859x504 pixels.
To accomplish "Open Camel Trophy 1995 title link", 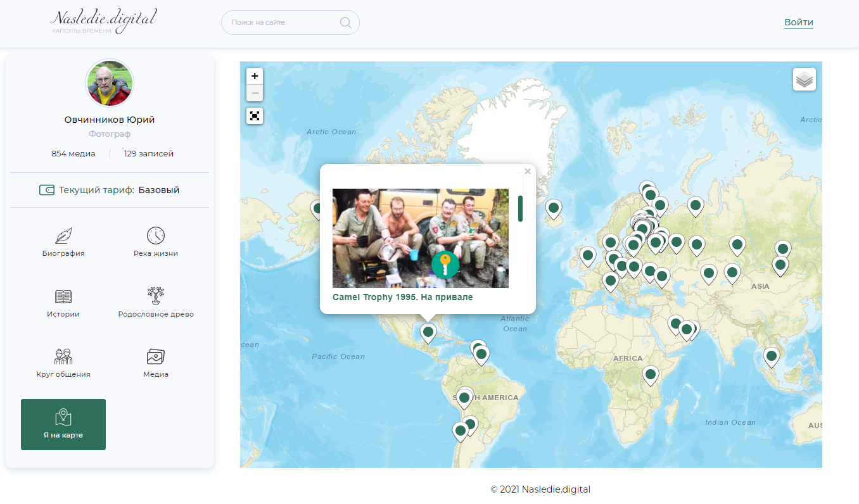I will click(403, 297).
